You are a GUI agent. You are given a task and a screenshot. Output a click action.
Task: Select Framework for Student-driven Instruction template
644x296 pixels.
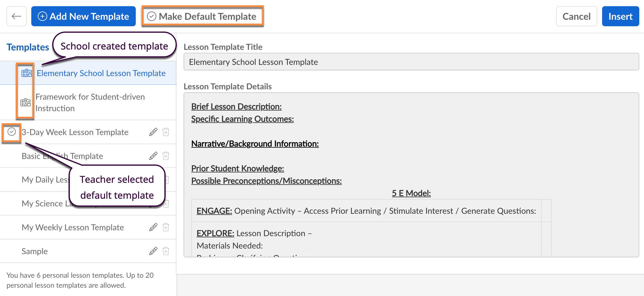click(x=90, y=103)
